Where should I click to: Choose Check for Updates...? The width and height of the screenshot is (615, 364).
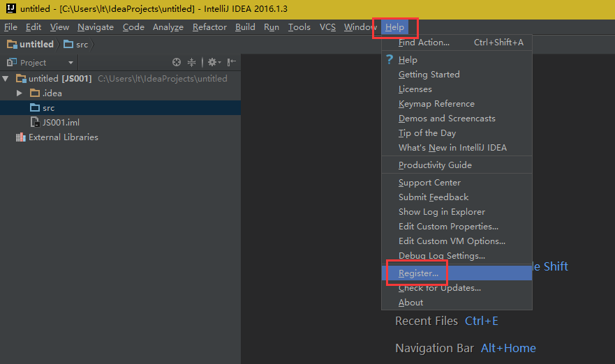457,287
